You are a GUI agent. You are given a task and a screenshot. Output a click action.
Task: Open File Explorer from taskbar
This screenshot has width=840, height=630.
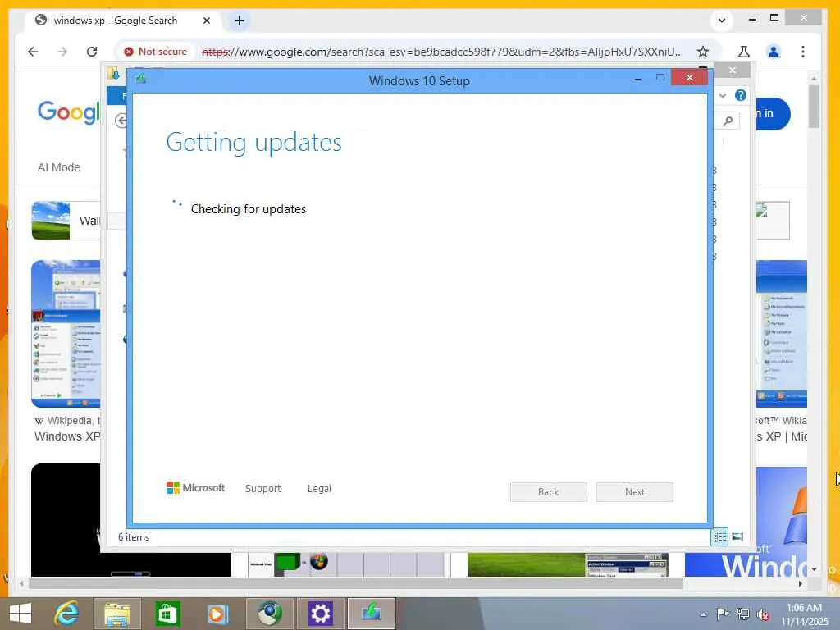pos(116,614)
